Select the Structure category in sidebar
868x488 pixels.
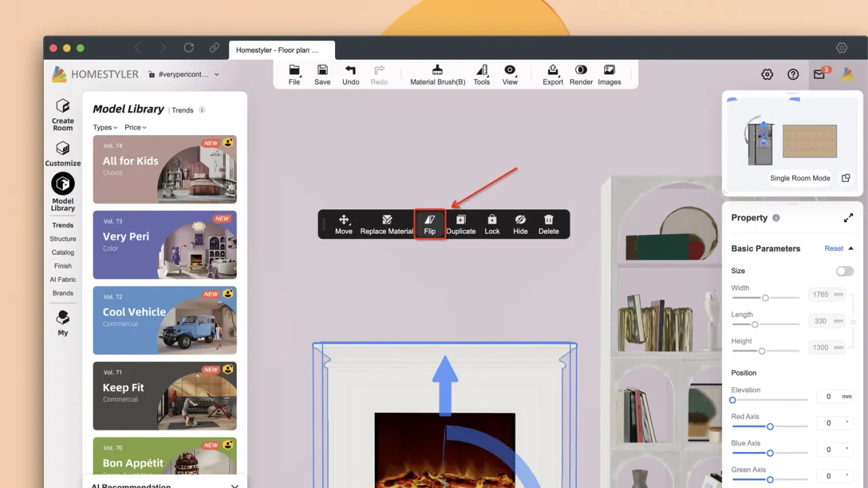point(63,239)
